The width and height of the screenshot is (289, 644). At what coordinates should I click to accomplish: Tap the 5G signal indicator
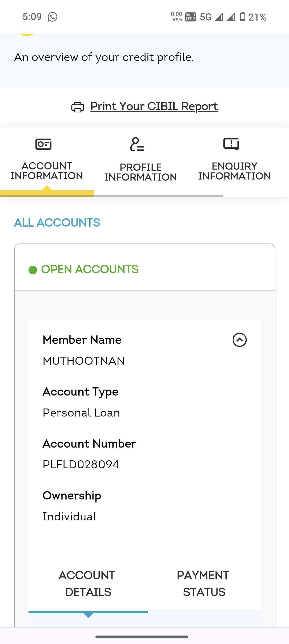pyautogui.click(x=206, y=17)
